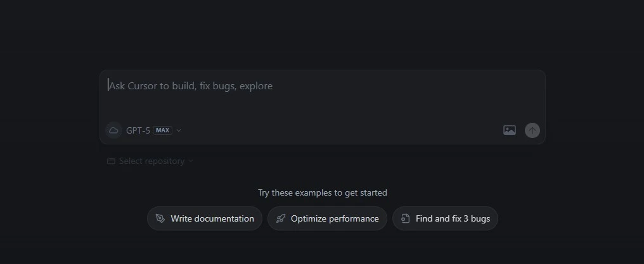The width and height of the screenshot is (644, 264).
Task: Click the text caret at the prompt box start
Action: click(x=108, y=85)
